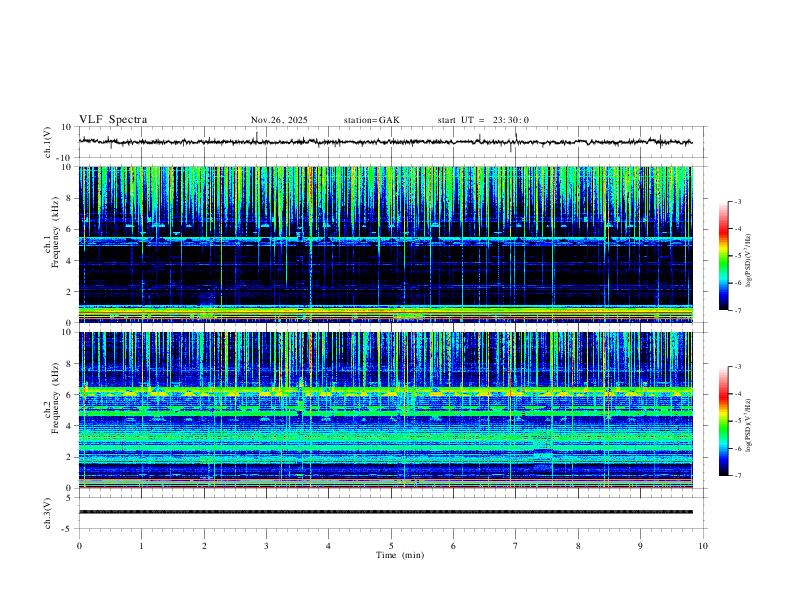The image size is (792, 612).
Task: Click the 2 tick on the time axis
Action: click(x=204, y=546)
